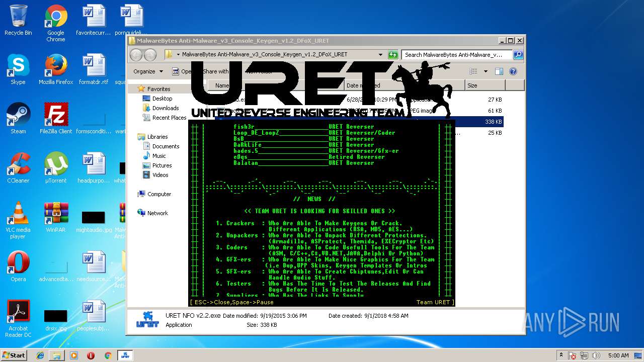This screenshot has width=644, height=362.
Task: Open Explorer help button
Action: [x=513, y=71]
